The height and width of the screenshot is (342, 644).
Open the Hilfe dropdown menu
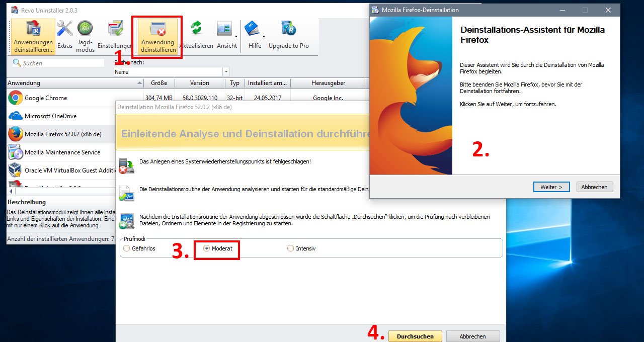click(x=264, y=36)
